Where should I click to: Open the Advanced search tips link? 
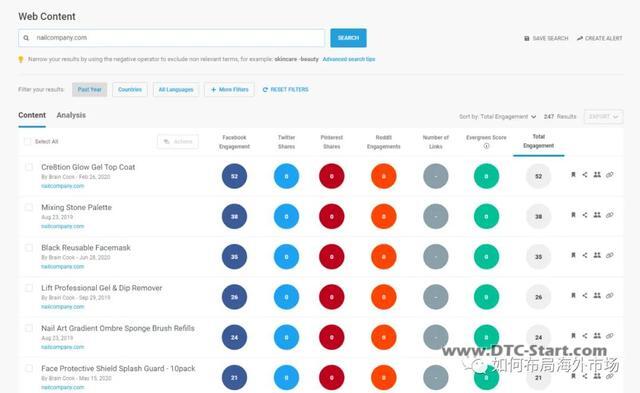(x=349, y=59)
